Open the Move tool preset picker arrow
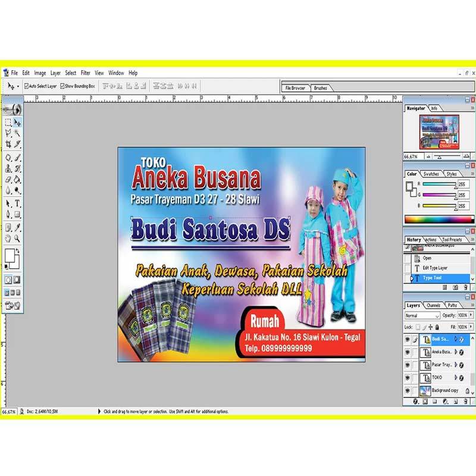 point(18,86)
